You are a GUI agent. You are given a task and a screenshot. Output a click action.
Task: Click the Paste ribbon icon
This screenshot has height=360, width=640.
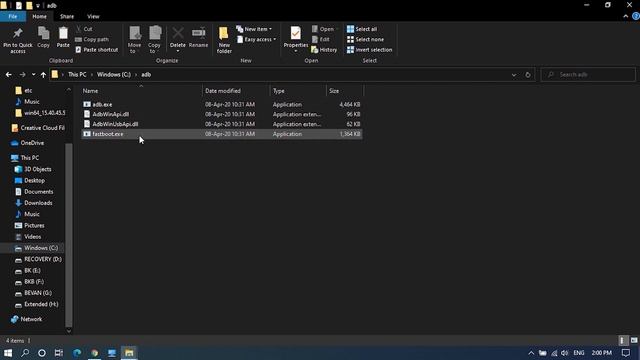(x=63, y=38)
